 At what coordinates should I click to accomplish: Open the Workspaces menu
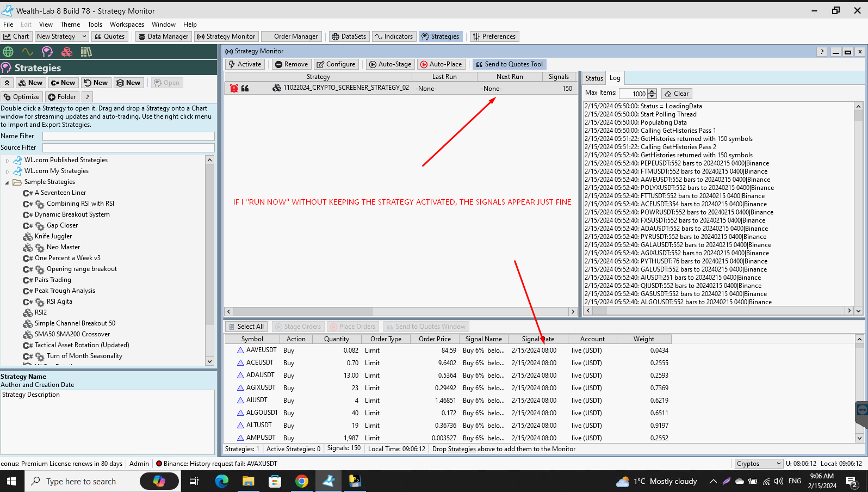tap(127, 24)
